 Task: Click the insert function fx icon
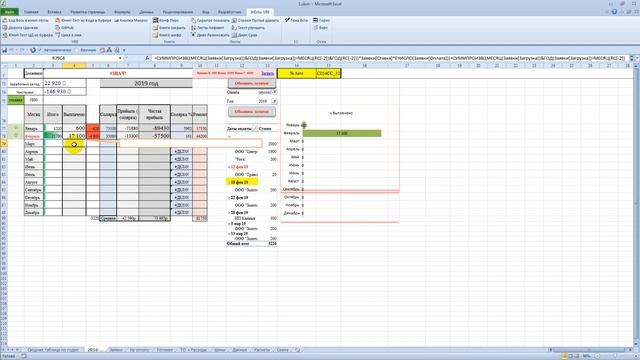pos(147,58)
